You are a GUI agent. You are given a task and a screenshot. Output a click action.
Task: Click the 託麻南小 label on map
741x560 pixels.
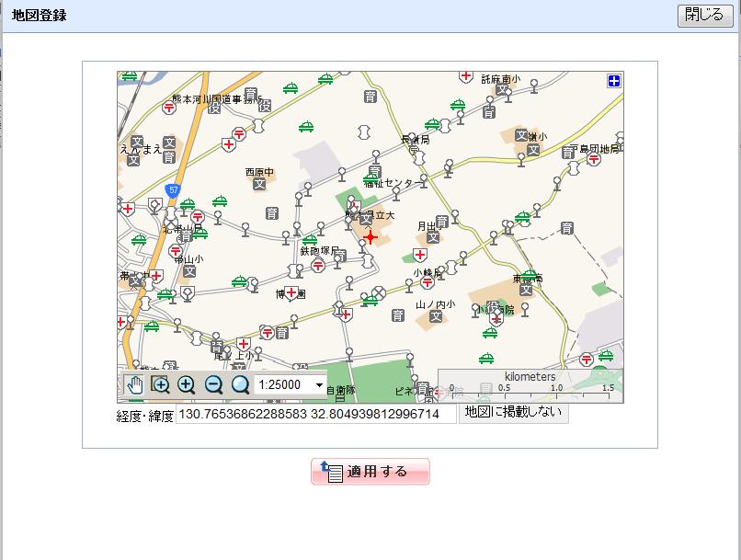point(500,79)
